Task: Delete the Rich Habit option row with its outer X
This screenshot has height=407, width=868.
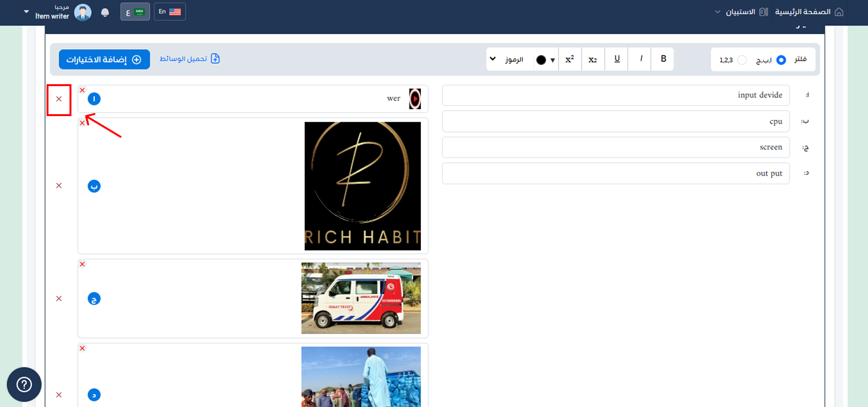Action: point(59,186)
